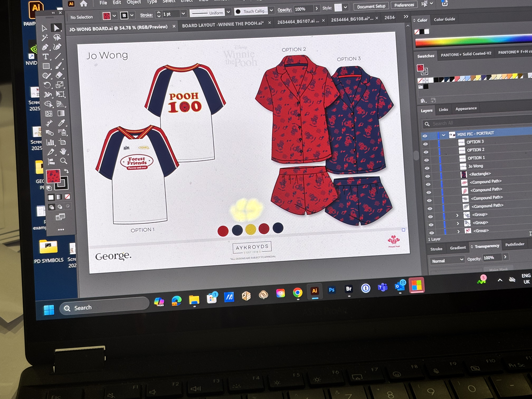Select the Curvature tool
Viewport: 532px width, 399px height.
(58, 47)
